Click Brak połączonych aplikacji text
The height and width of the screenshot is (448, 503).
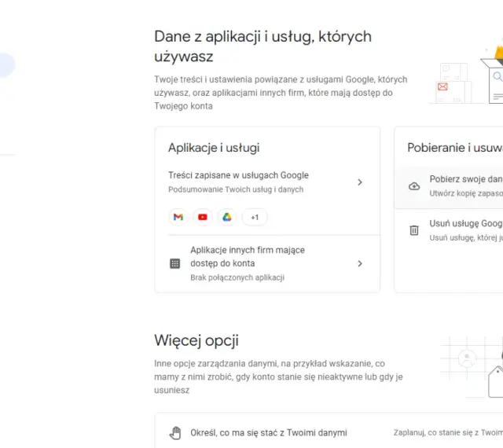(x=237, y=277)
